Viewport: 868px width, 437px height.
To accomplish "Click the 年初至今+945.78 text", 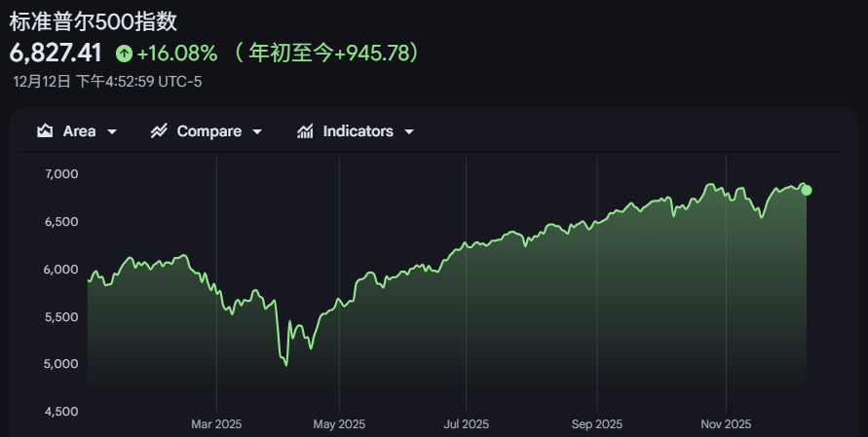I will 329,54.
